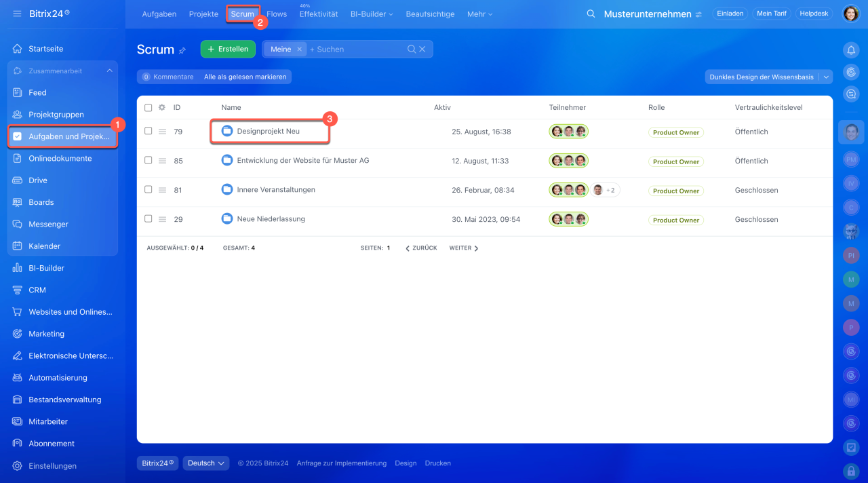Open the Mehr dropdown menu
This screenshot has height=483, width=868.
pyautogui.click(x=479, y=14)
